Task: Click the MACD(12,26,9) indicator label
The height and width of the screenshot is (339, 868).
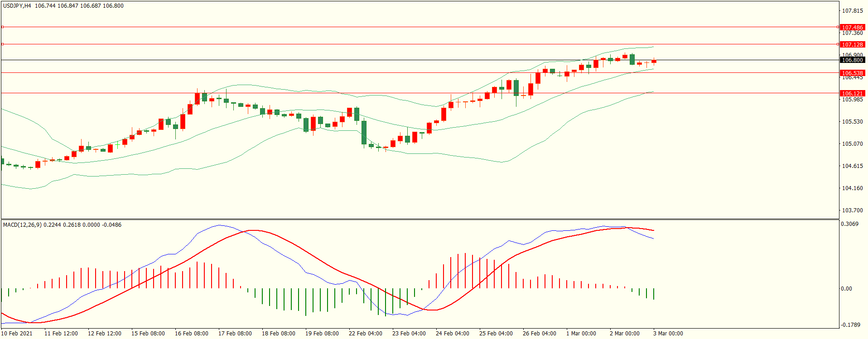Action: point(22,225)
